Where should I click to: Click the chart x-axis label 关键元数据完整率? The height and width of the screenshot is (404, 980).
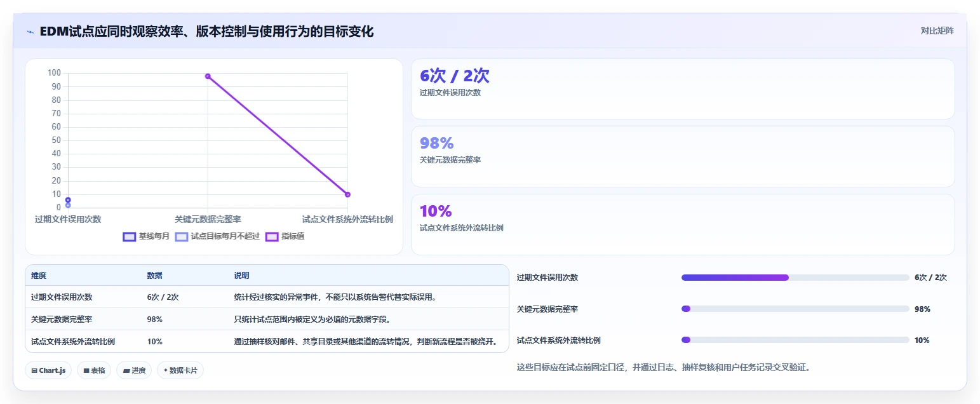point(208,219)
